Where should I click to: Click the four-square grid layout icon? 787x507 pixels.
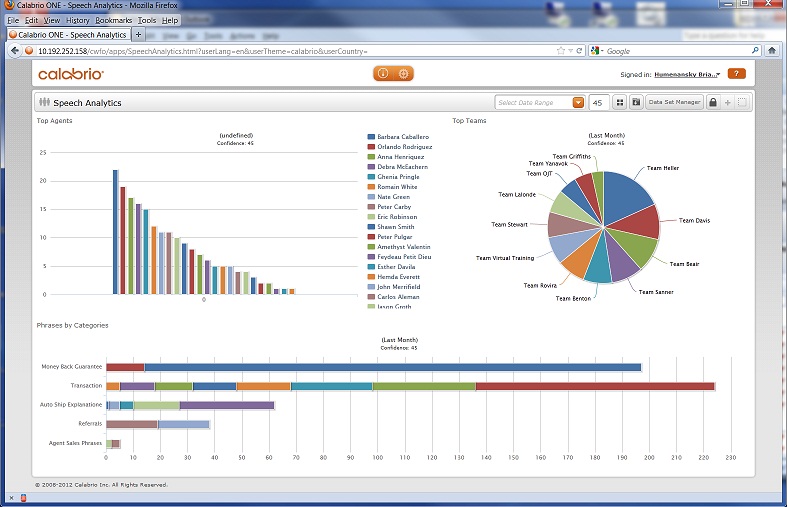(x=620, y=102)
